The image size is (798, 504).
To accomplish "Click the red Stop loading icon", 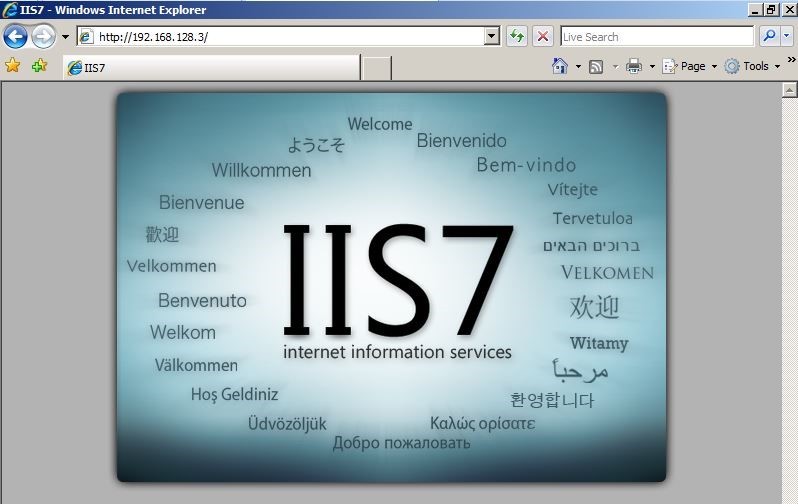I will 543,36.
